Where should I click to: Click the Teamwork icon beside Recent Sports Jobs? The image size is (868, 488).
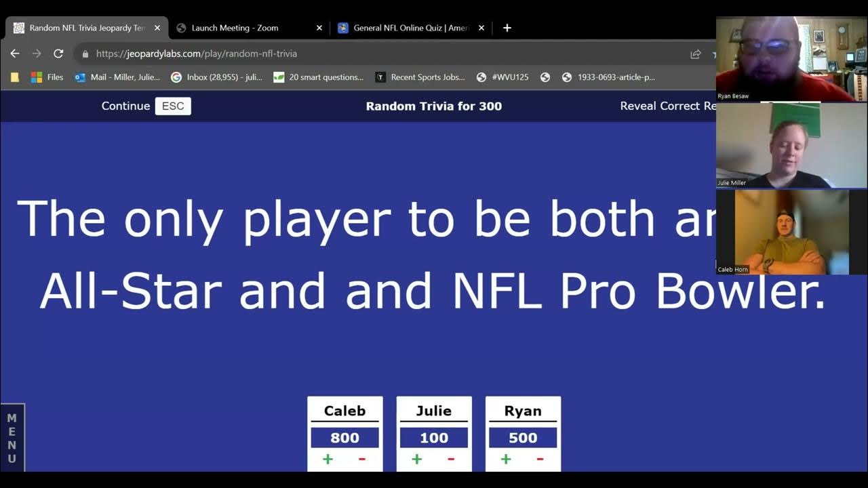(380, 77)
